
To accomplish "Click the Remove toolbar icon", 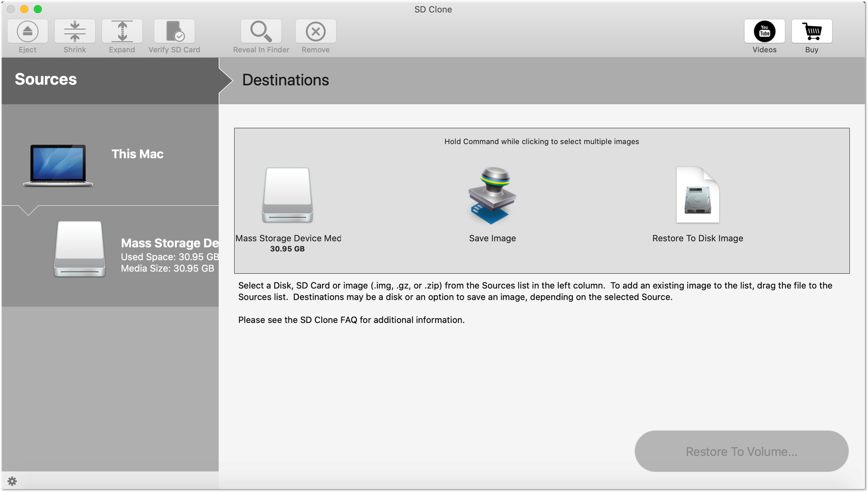I will 316,31.
